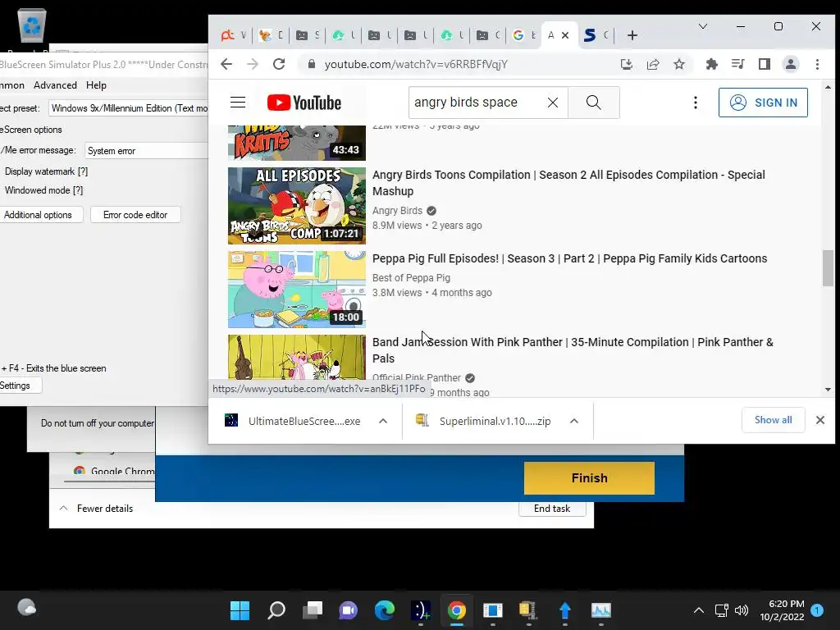Go back to the previous page in Chrome
This screenshot has height=630, width=840.
(x=226, y=64)
